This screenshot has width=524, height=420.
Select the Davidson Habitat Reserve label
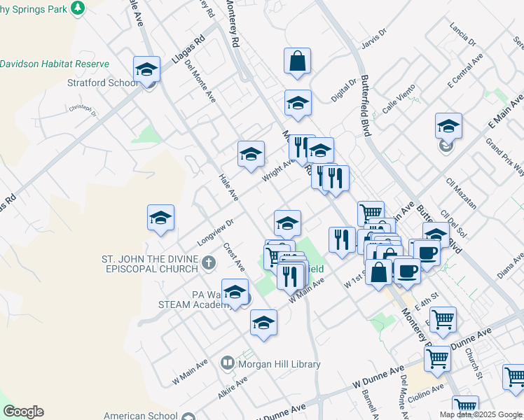(55, 64)
